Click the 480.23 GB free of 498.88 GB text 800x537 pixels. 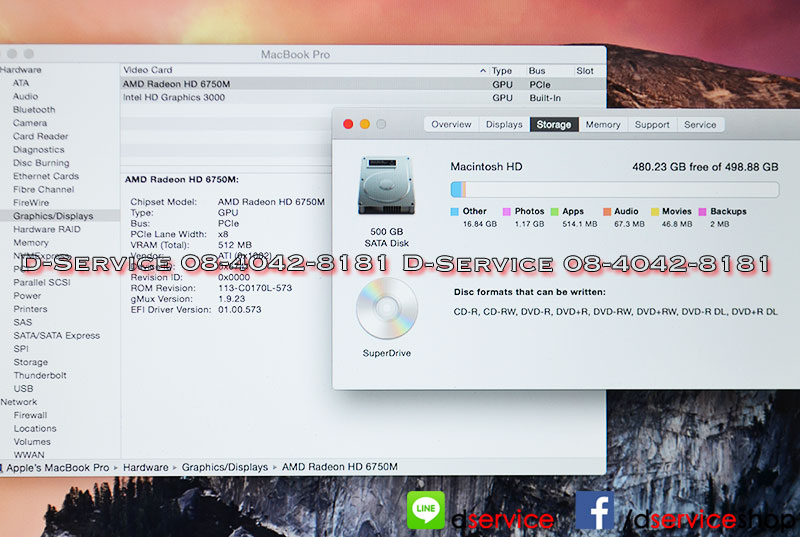tap(705, 167)
